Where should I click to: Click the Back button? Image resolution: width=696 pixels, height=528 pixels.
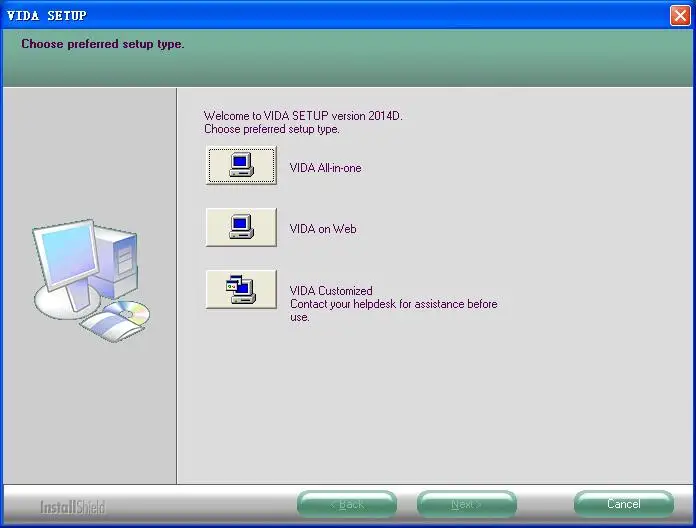point(347,504)
